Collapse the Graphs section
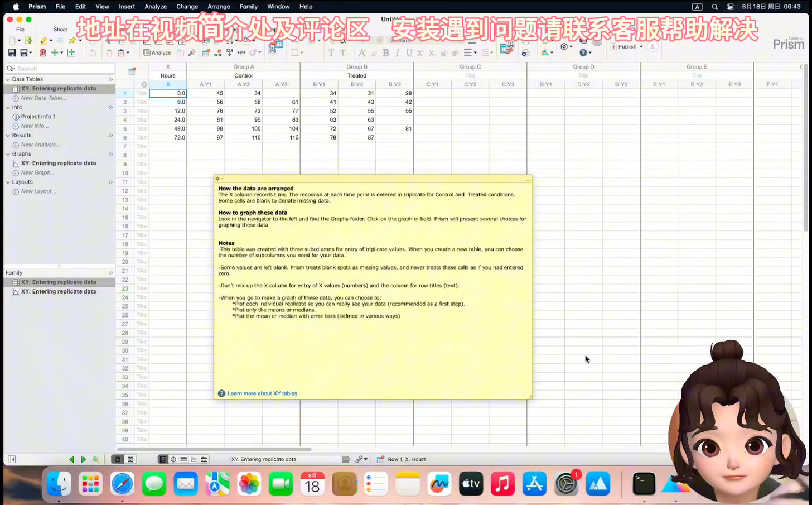The height and width of the screenshot is (505, 812). (x=8, y=154)
